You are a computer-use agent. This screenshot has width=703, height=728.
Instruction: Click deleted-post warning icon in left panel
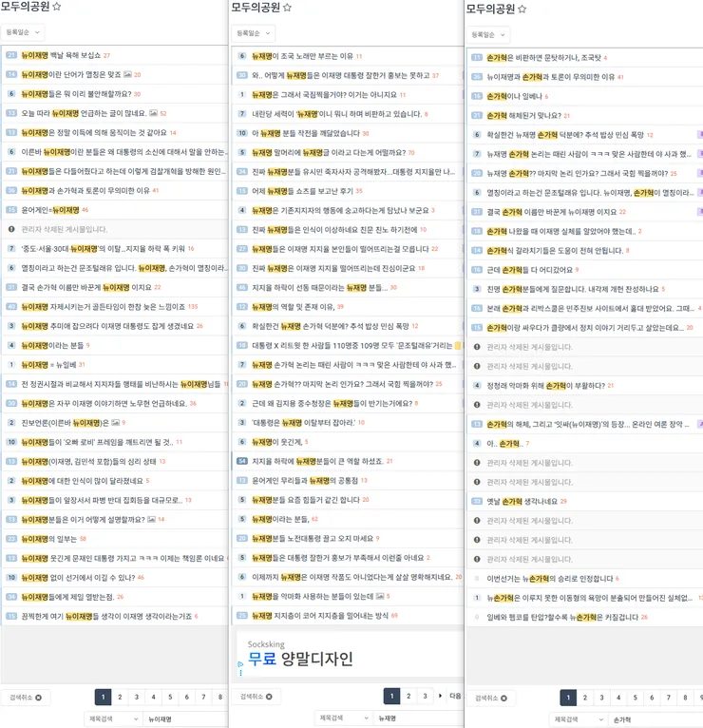click(x=11, y=229)
